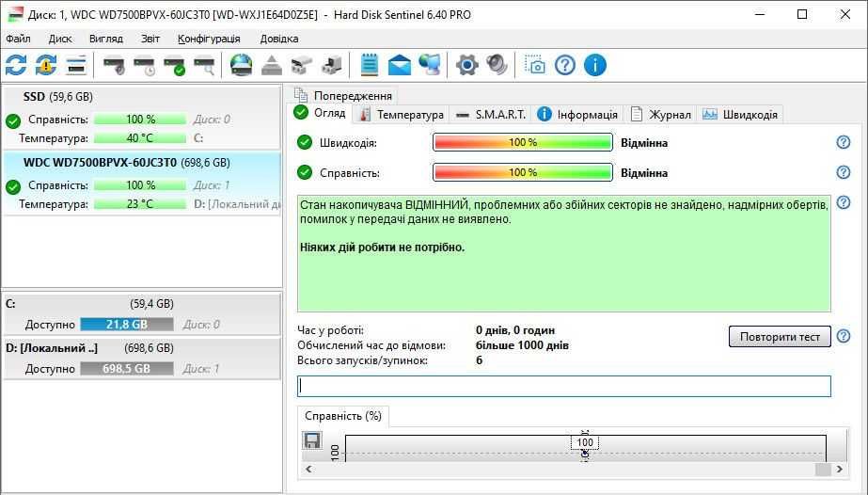Click the gray eject-style triangle toolbar icon
868x495 pixels.
(x=271, y=66)
